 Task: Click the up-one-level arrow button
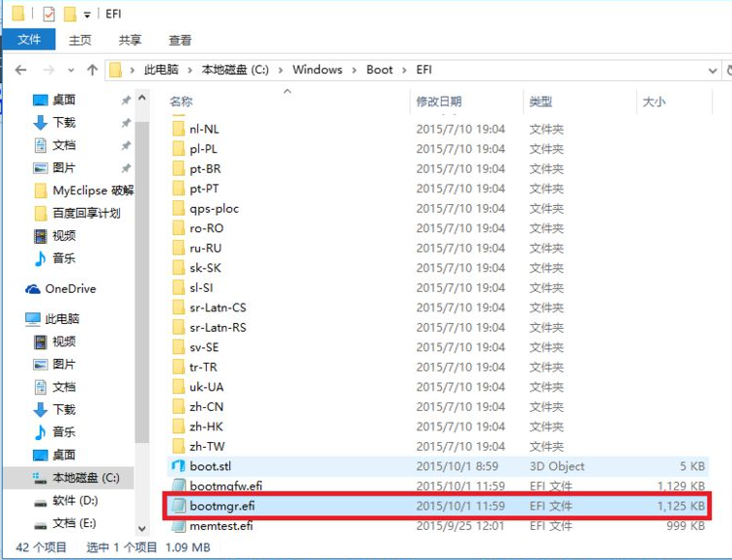[93, 70]
